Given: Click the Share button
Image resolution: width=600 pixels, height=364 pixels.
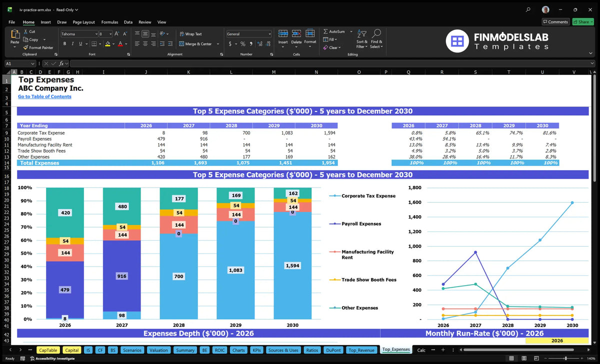Looking at the screenshot, I should [x=582, y=22].
